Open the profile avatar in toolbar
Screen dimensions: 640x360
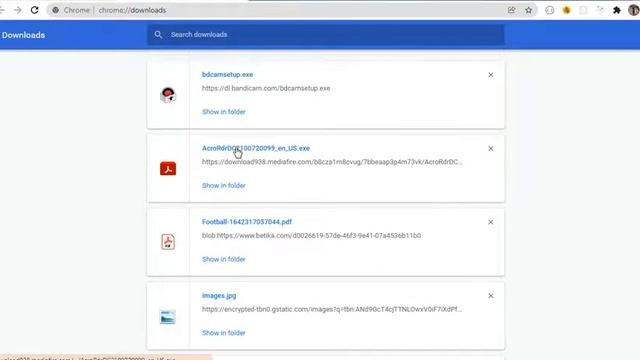click(634, 10)
